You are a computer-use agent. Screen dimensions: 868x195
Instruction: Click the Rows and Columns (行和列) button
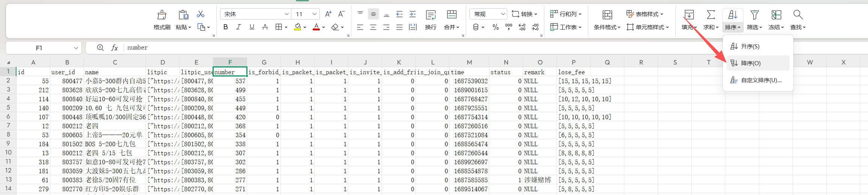click(566, 14)
